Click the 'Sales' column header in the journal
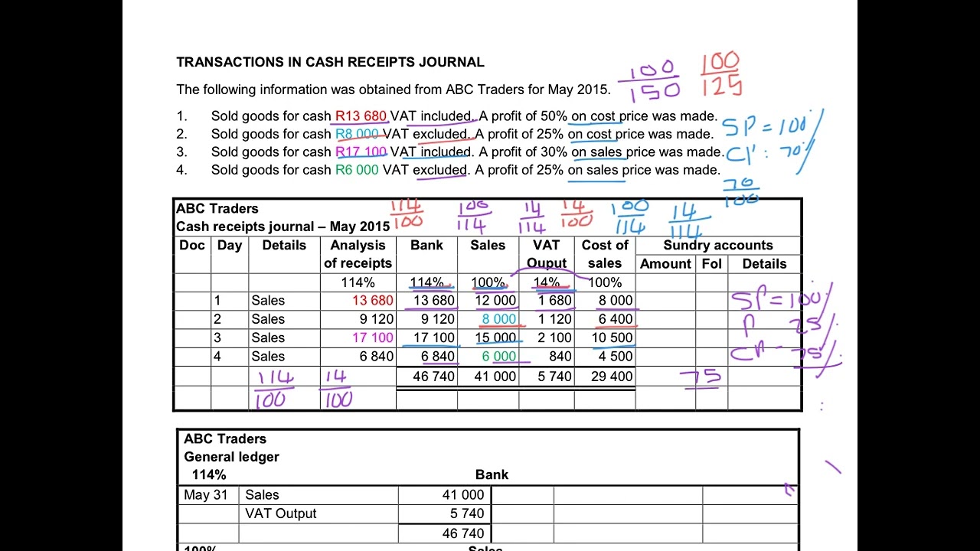 click(488, 245)
